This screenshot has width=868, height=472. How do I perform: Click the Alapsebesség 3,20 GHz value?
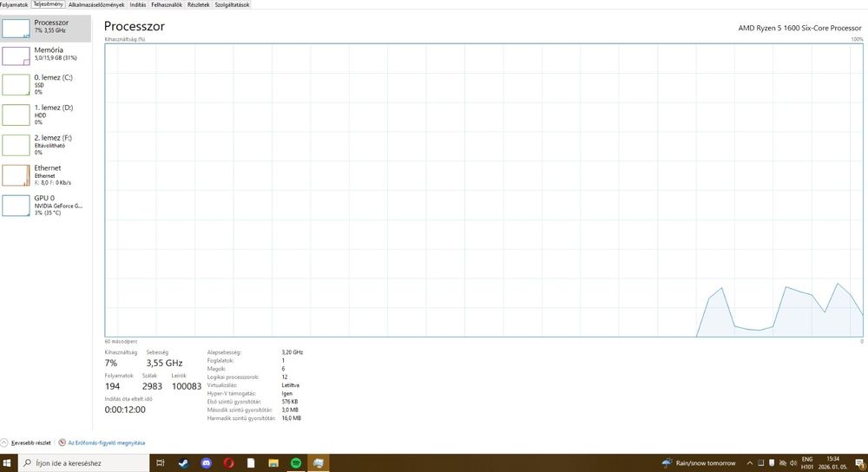[293, 352]
